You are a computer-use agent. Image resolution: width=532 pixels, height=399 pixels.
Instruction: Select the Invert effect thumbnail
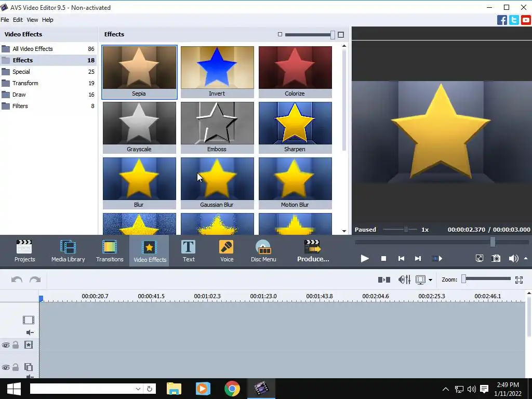tap(217, 72)
